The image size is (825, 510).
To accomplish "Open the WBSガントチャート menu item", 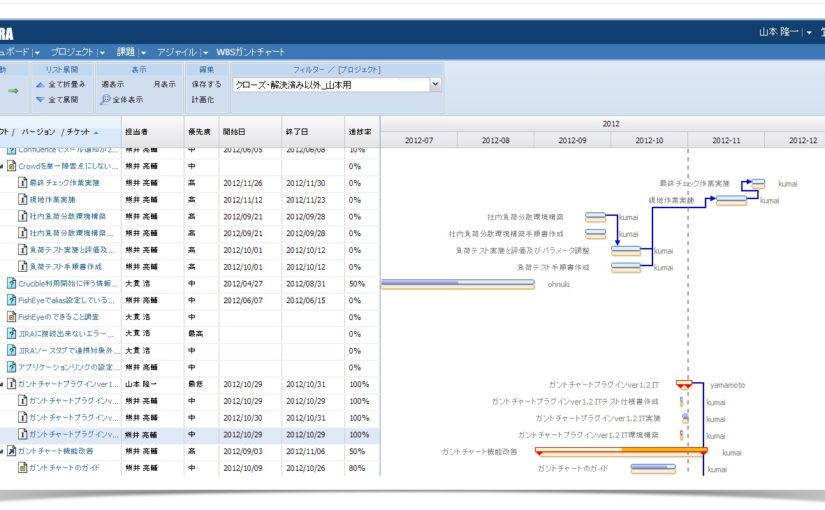I will point(250,52).
